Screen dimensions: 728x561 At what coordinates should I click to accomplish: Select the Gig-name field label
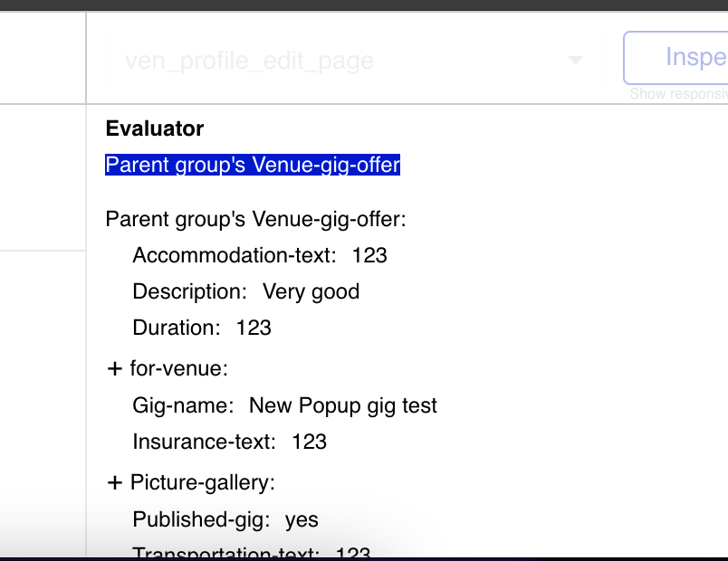coord(183,405)
